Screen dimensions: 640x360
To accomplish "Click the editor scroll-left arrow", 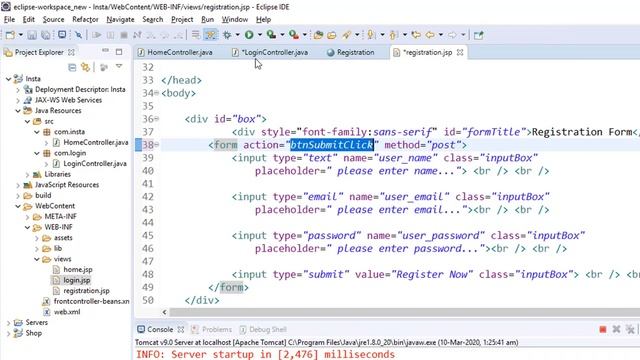I will [x=164, y=312].
